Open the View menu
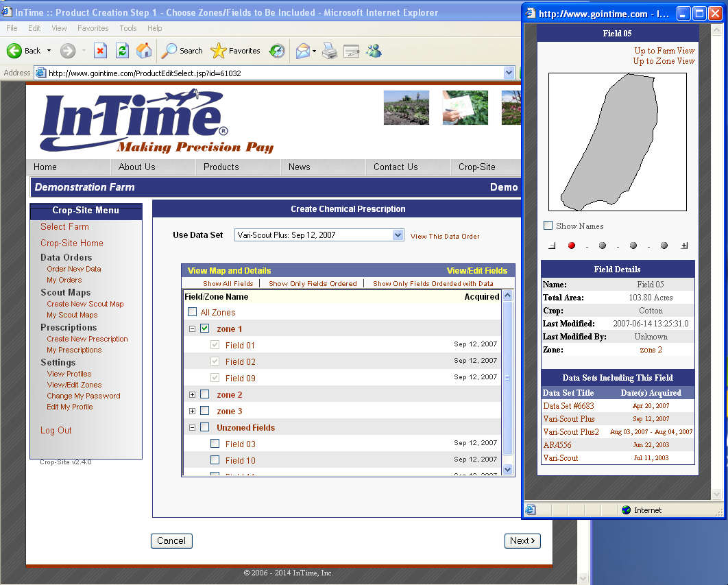This screenshot has height=585, width=728. (x=59, y=28)
